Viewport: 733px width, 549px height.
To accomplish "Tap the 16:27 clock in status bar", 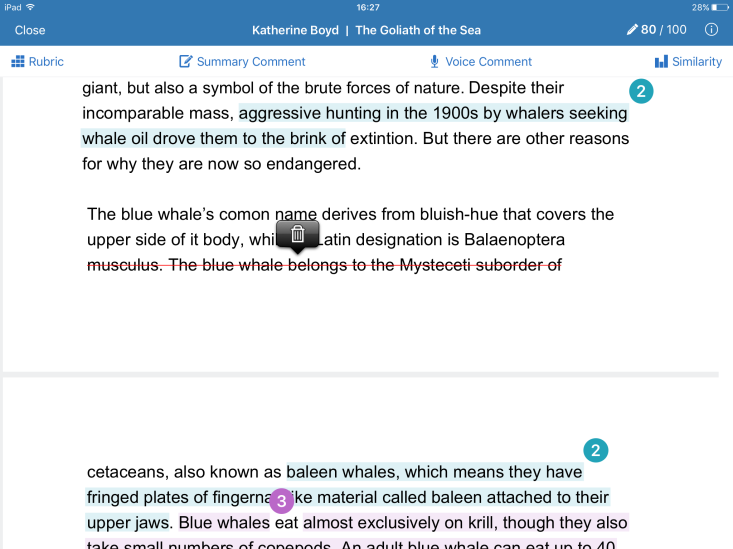I will tap(368, 7).
